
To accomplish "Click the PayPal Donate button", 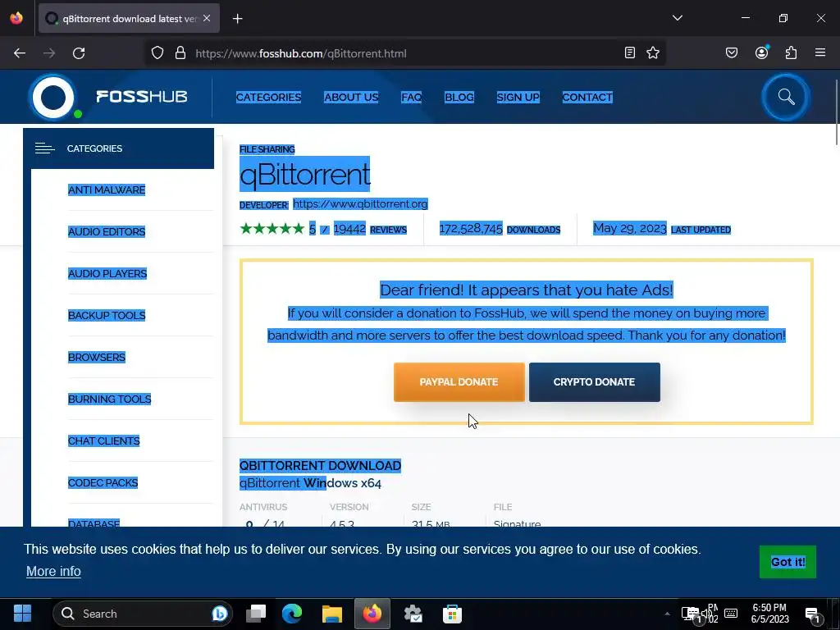I will pyautogui.click(x=459, y=382).
